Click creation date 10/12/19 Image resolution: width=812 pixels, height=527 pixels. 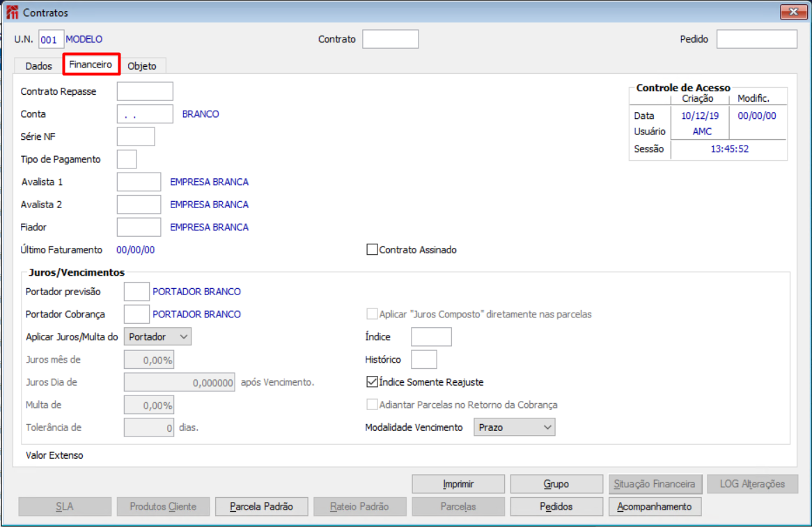pos(700,116)
